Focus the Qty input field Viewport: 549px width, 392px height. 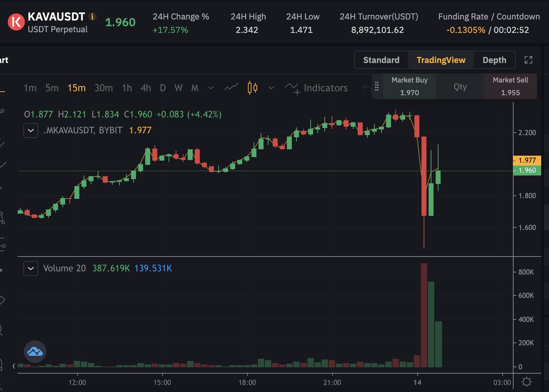(460, 86)
